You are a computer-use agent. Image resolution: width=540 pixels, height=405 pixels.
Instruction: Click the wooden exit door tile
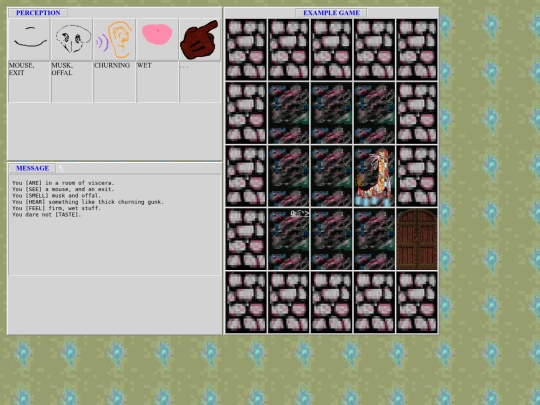[417, 239]
